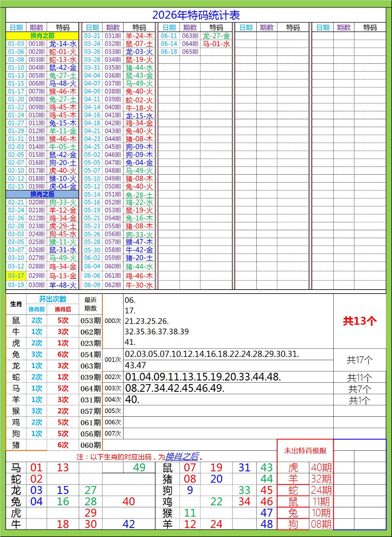Click the 开出次数 column header

point(53,299)
